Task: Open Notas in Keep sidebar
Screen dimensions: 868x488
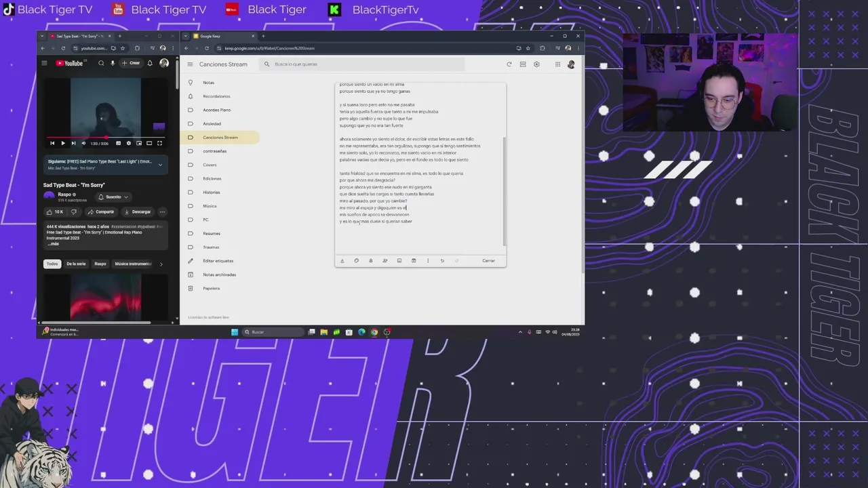Action: tap(221, 83)
